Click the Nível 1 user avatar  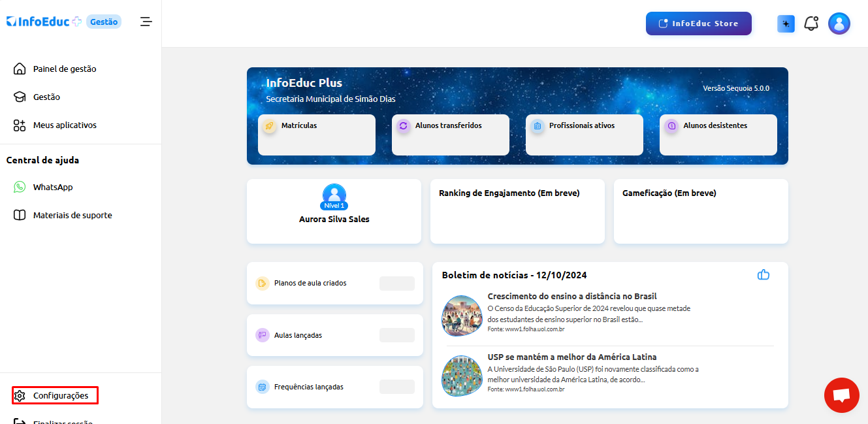[x=334, y=195]
